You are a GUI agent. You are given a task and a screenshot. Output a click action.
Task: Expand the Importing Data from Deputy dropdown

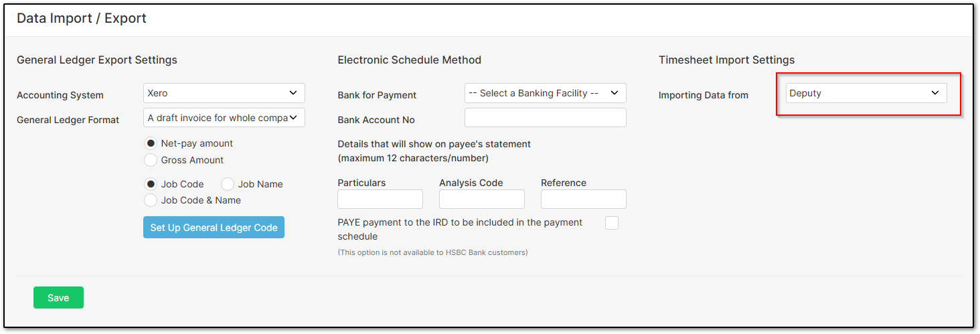pyautogui.click(x=866, y=93)
